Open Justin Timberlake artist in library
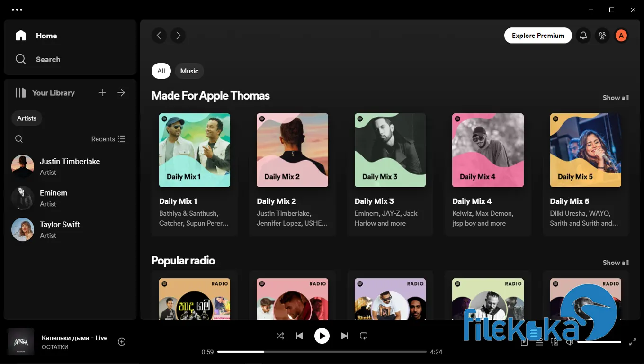 pyautogui.click(x=70, y=166)
